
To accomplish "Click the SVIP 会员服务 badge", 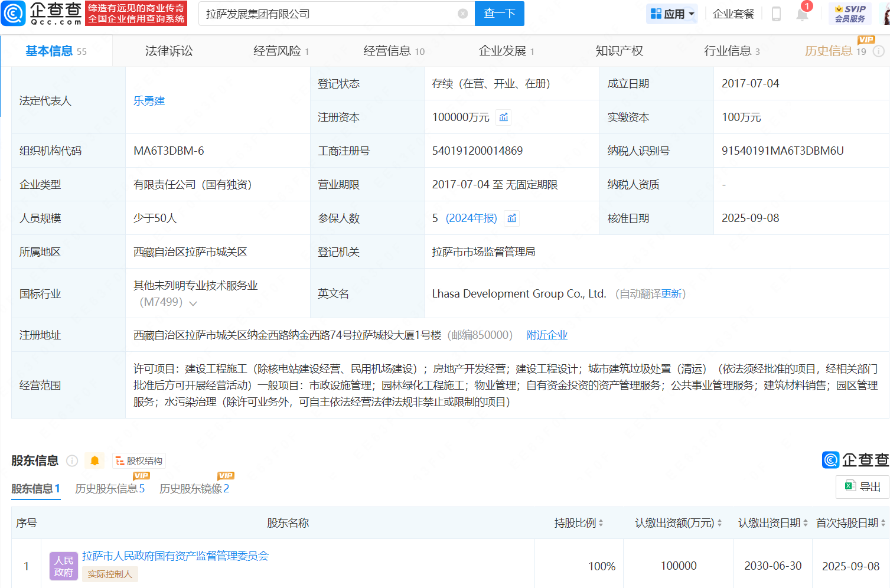I will (x=850, y=13).
